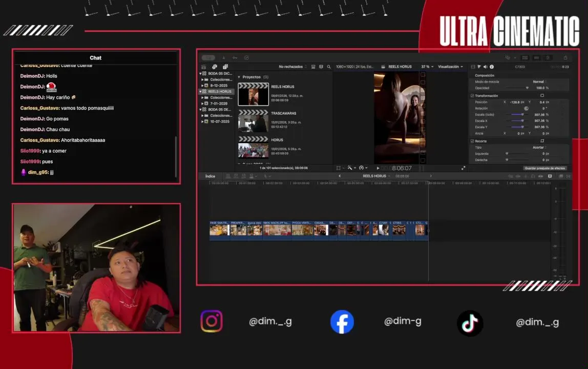Collapse the REELS HORUS library triangle
588x369 pixels.
pyautogui.click(x=201, y=92)
